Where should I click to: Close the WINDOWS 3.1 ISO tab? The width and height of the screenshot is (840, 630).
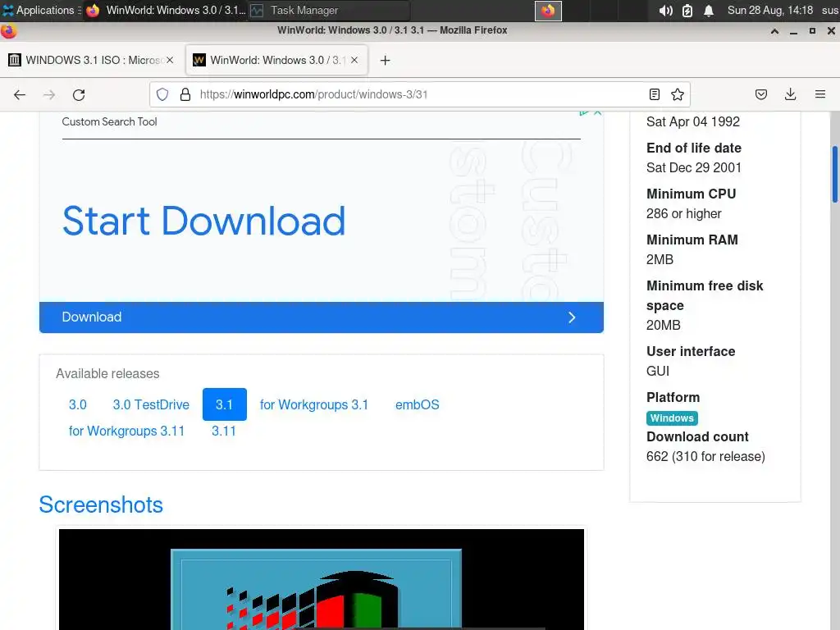[x=170, y=60]
